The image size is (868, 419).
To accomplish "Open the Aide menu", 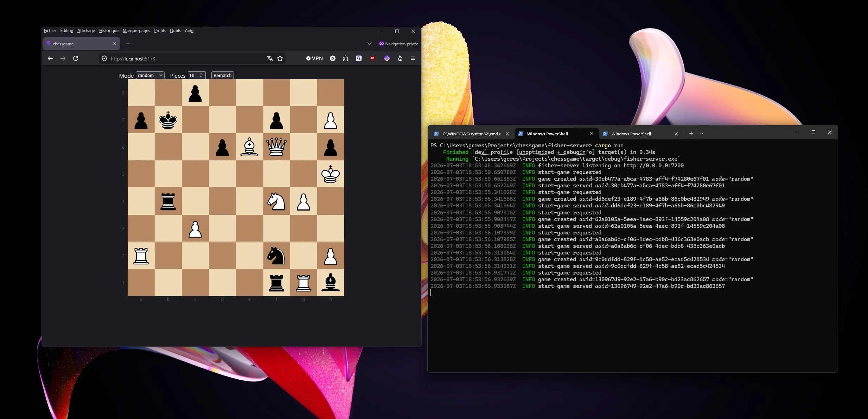I will (189, 31).
